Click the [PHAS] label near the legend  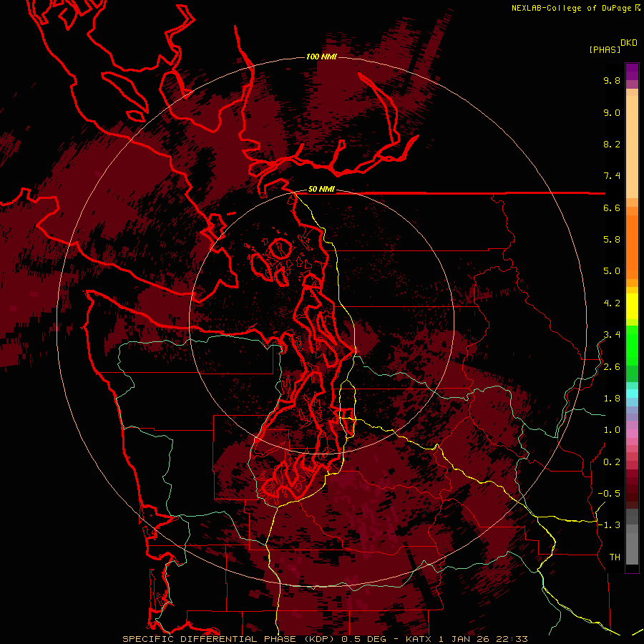[605, 49]
